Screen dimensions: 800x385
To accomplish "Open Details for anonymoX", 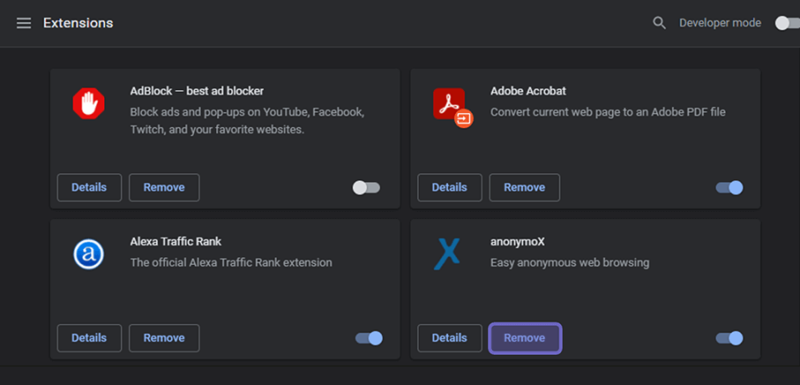I will (x=449, y=338).
